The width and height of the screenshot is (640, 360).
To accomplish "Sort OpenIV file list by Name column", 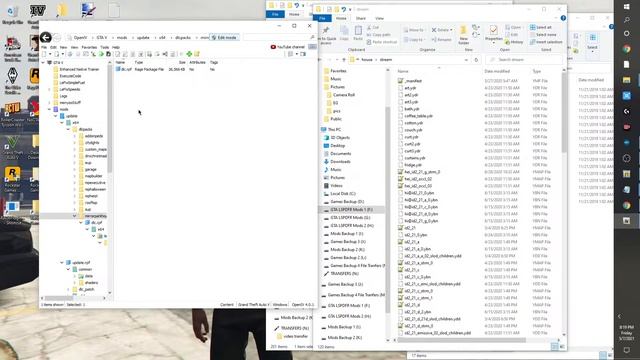I will [120, 62].
